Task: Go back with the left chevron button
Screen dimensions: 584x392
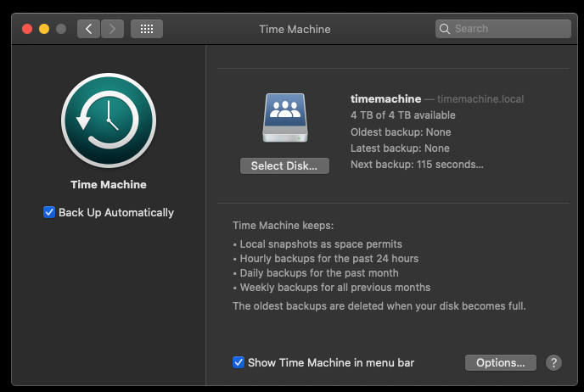Action: point(88,29)
